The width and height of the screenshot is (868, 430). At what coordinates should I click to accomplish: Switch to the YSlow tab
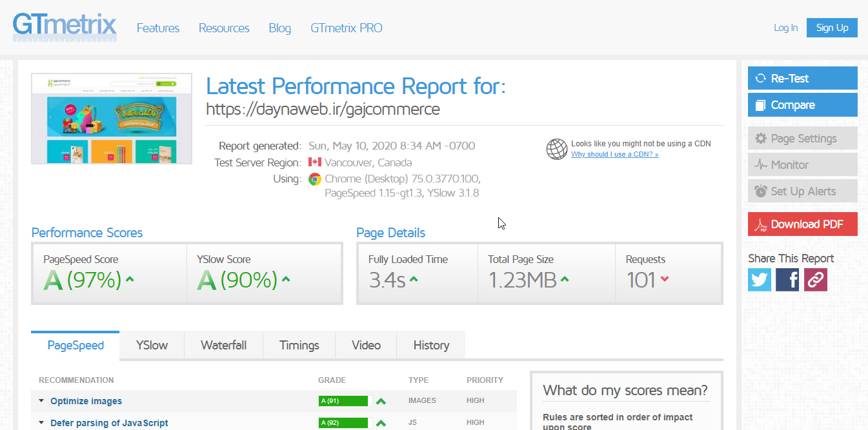click(152, 345)
